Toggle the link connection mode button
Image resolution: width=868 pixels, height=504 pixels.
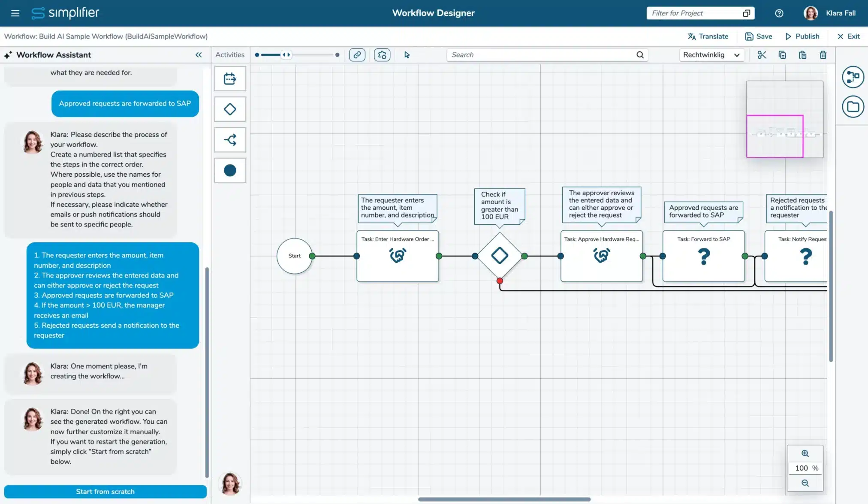tap(357, 55)
